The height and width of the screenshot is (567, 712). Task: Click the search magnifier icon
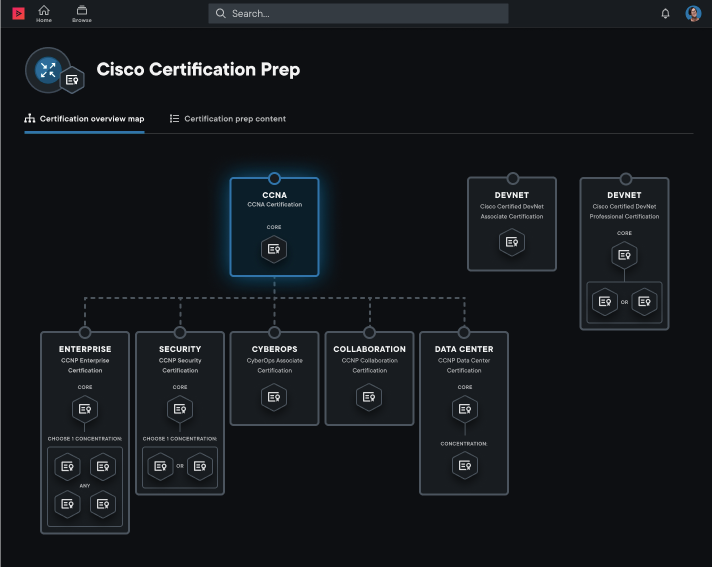(x=221, y=14)
